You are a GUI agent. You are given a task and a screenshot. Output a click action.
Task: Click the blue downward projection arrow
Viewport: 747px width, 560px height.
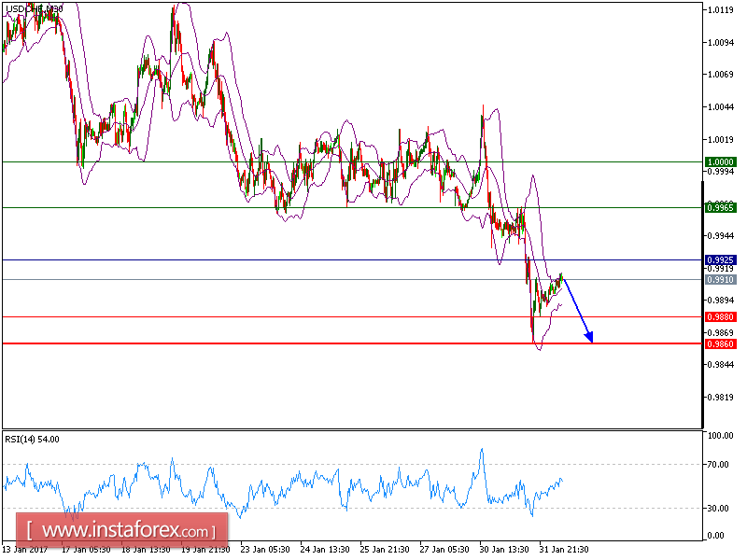coord(577,308)
